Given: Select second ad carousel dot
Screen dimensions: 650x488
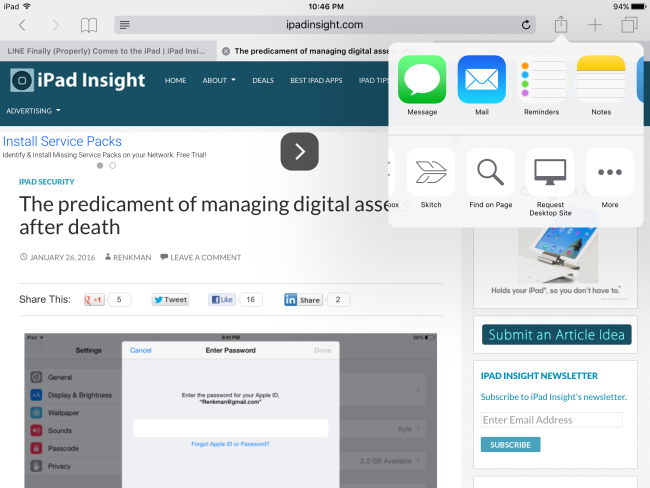Looking at the screenshot, I should (113, 165).
